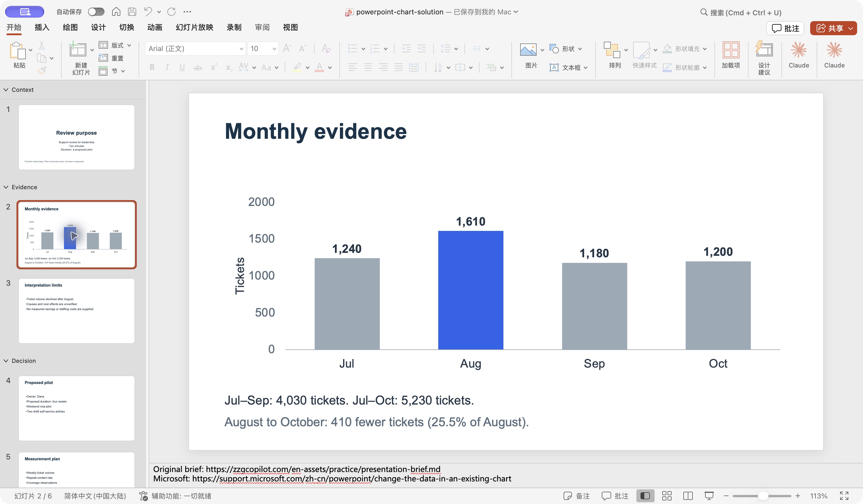This screenshot has height=504, width=863.
Task: Click the Save disk icon
Action: click(x=132, y=12)
